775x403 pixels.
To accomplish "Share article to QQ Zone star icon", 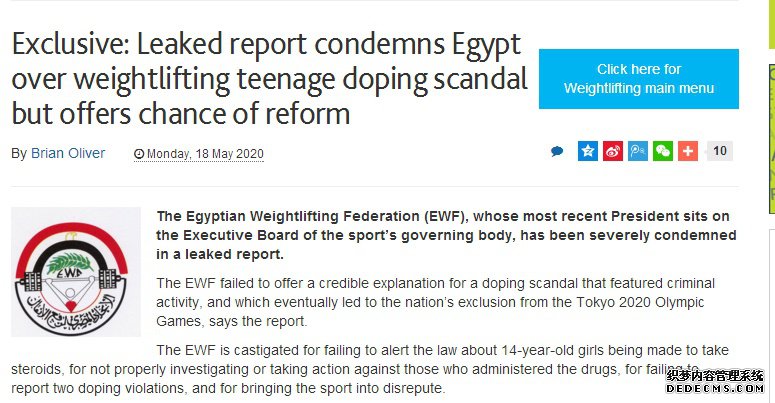I will pyautogui.click(x=588, y=151).
